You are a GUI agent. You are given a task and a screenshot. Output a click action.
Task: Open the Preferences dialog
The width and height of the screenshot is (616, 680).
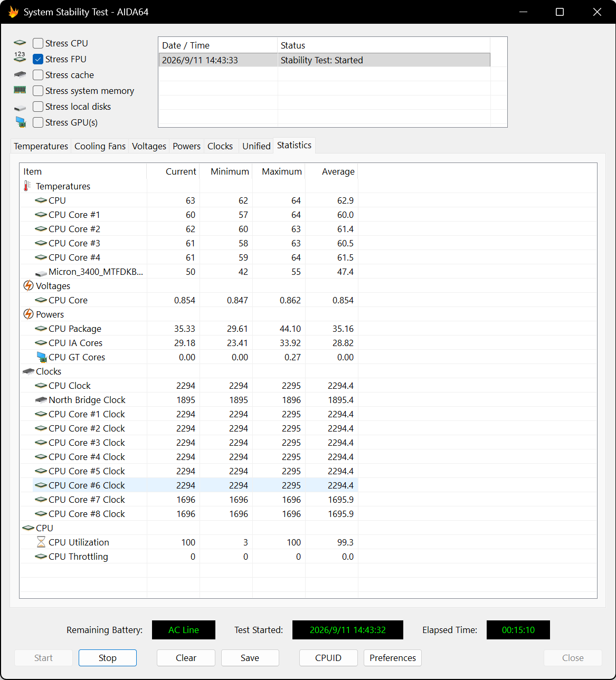pyautogui.click(x=393, y=658)
